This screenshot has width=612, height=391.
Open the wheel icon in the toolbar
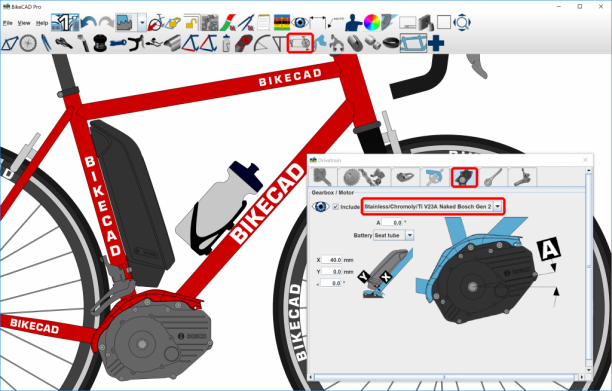pyautogui.click(x=28, y=43)
